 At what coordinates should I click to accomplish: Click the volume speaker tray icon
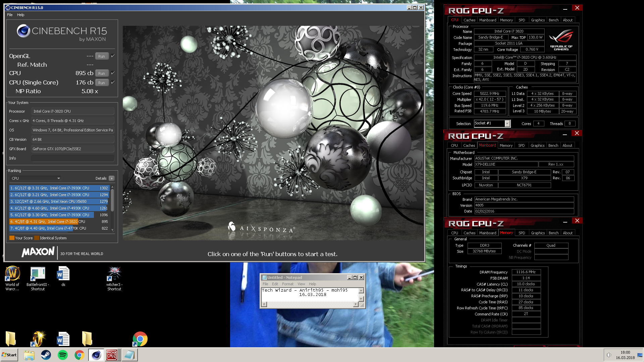coord(609,355)
